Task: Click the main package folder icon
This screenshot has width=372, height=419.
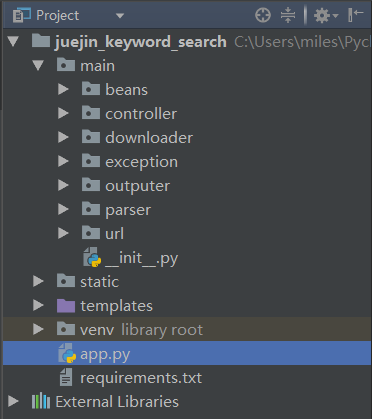Action: tap(66, 65)
